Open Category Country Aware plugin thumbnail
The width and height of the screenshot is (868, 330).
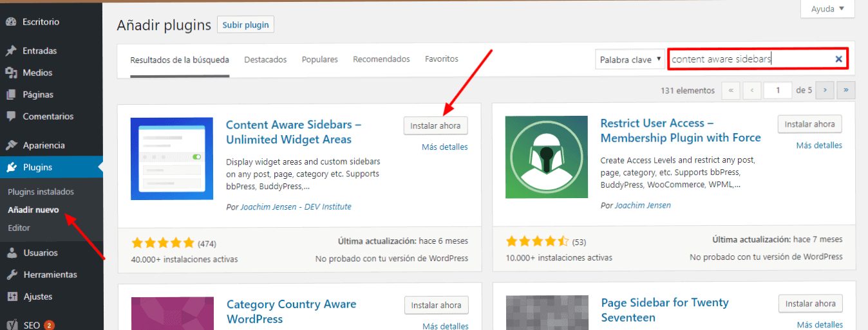point(172,313)
